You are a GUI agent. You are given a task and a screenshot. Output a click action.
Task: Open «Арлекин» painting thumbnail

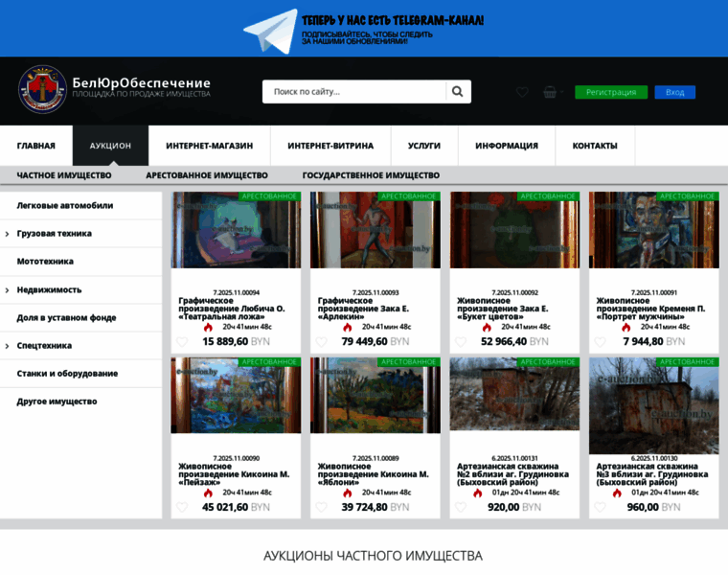pos(375,230)
